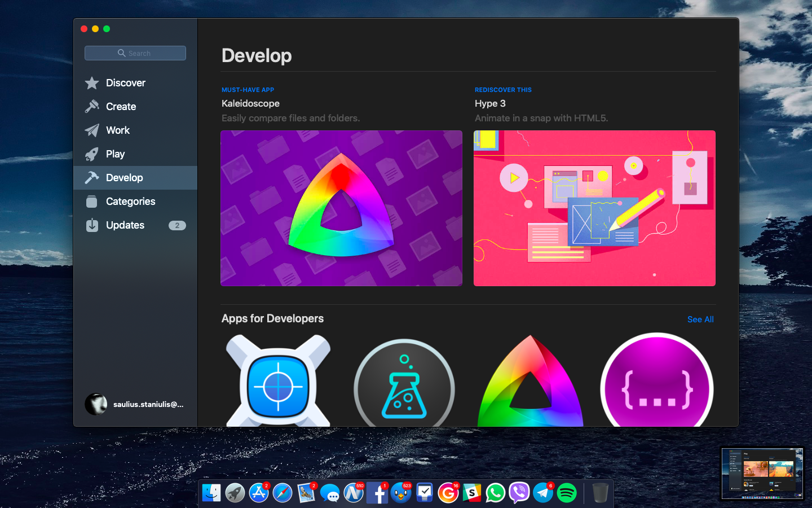812x508 pixels.
Task: Open the Discover section star icon
Action: [92, 83]
